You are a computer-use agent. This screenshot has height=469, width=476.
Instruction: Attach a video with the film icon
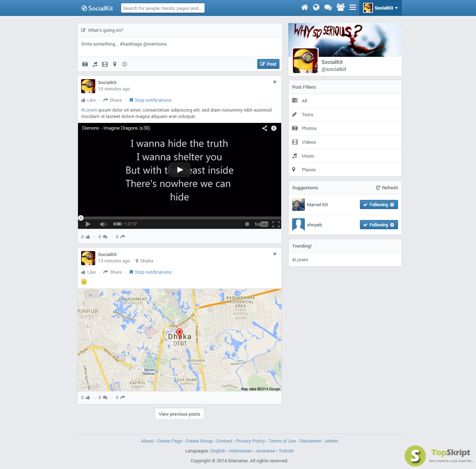(x=105, y=64)
